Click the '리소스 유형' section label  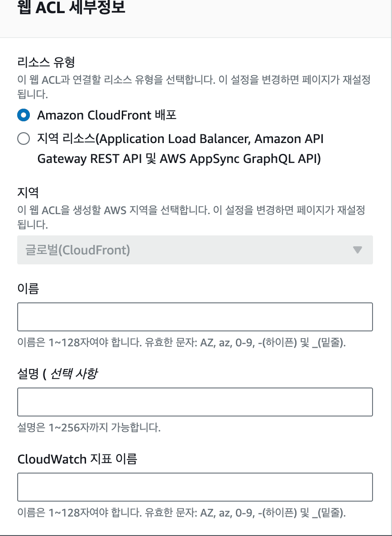[46, 62]
